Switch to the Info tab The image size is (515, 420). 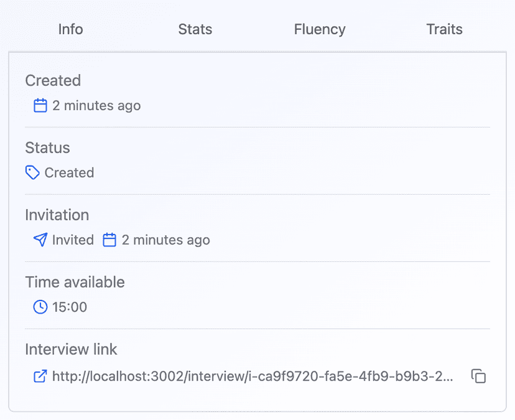(x=70, y=29)
